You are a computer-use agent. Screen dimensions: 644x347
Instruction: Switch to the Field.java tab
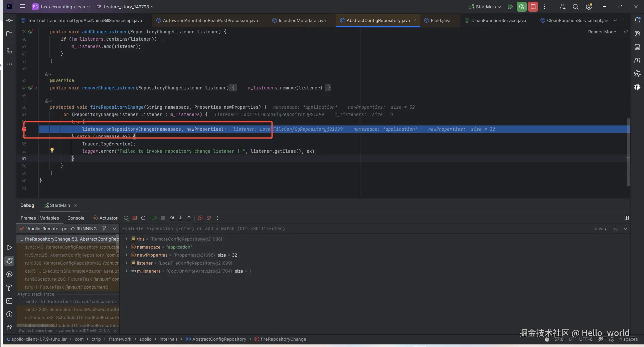[x=437, y=20]
